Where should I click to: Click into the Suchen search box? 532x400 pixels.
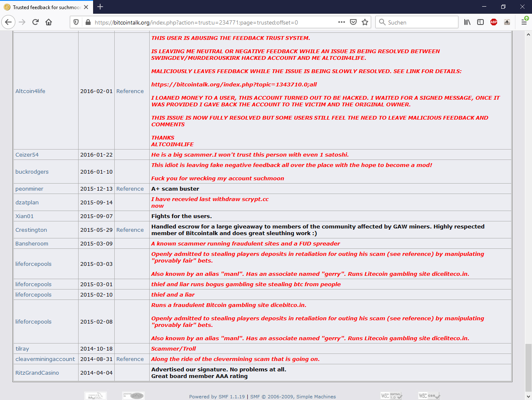[x=417, y=22]
